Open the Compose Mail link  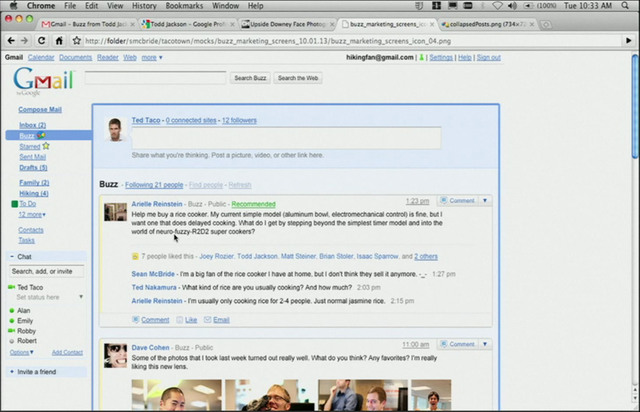39,110
